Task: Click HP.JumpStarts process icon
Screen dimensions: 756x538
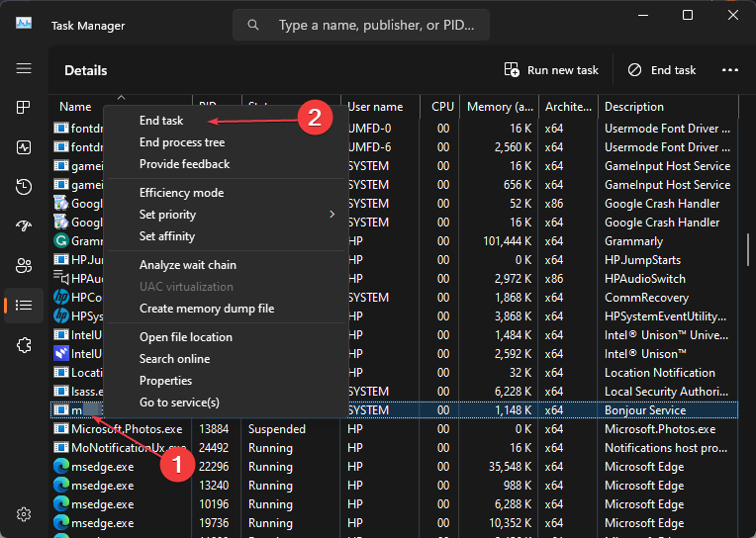Action: tap(60, 259)
